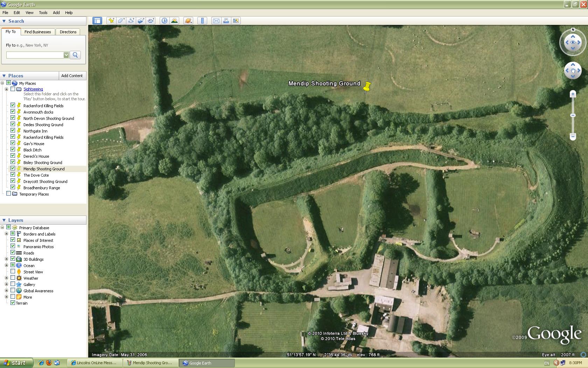Viewport: 588px width, 368px height.
Task: Click the move joystick hand center
Action: [573, 70]
